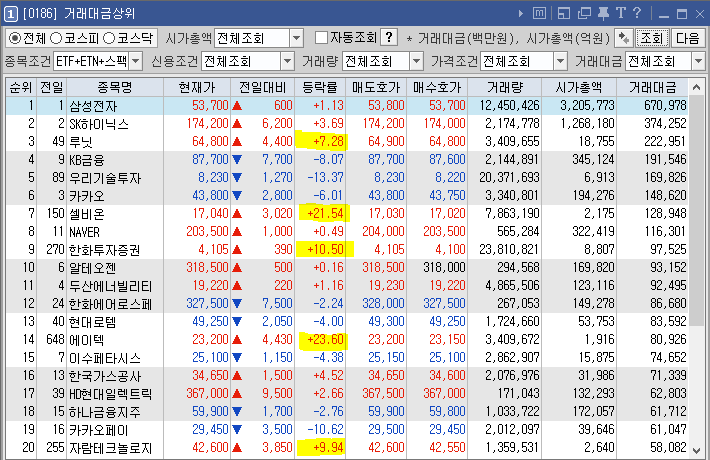710x460 pixels.
Task: Select the 코스피 radio button
Action: click(x=74, y=38)
